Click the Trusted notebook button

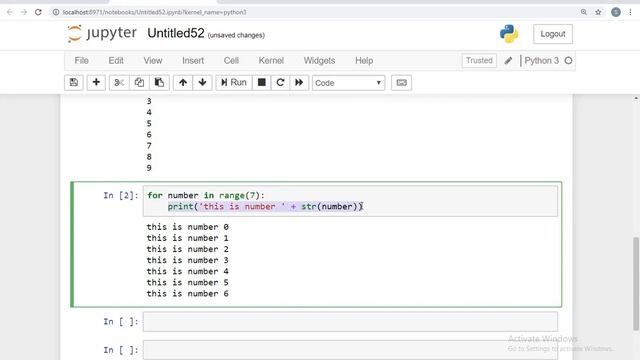(479, 60)
